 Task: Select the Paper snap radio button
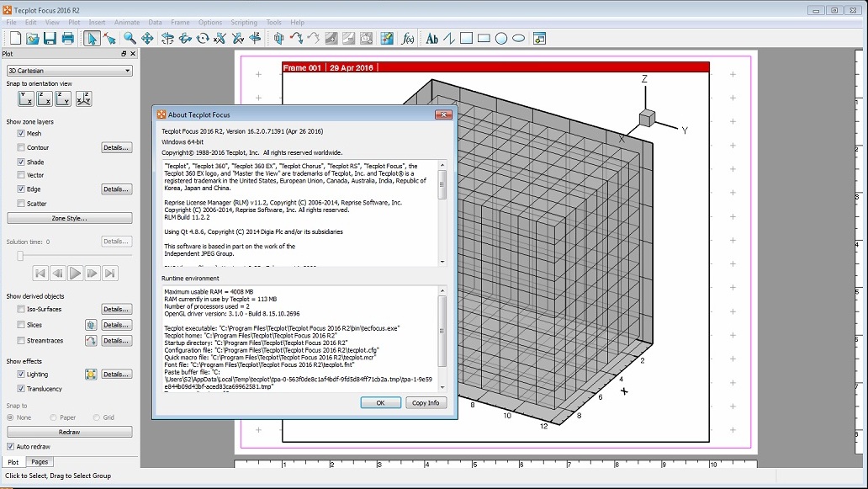[53, 417]
